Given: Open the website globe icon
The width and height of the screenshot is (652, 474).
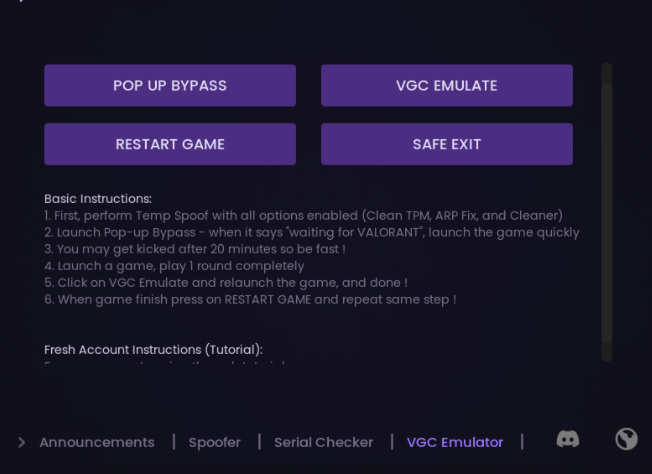Looking at the screenshot, I should [626, 439].
